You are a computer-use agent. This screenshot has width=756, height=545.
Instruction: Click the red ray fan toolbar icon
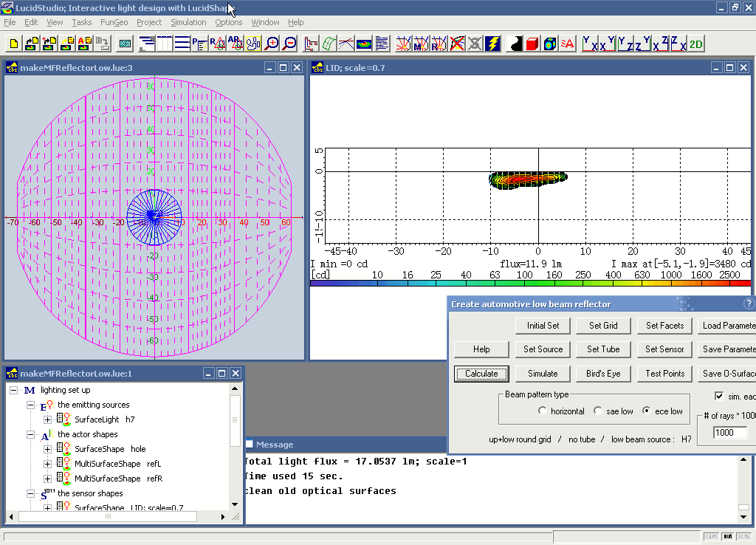(403, 44)
